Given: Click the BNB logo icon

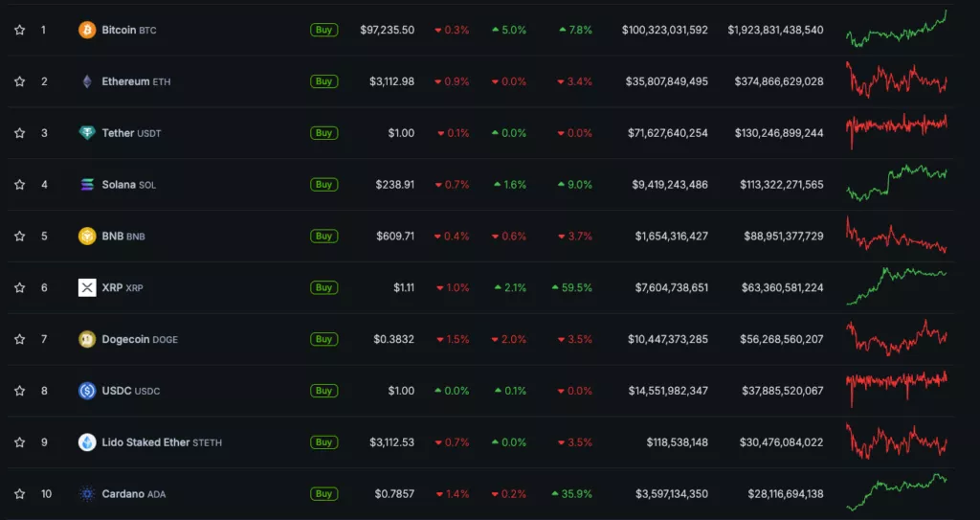Looking at the screenshot, I should point(87,236).
